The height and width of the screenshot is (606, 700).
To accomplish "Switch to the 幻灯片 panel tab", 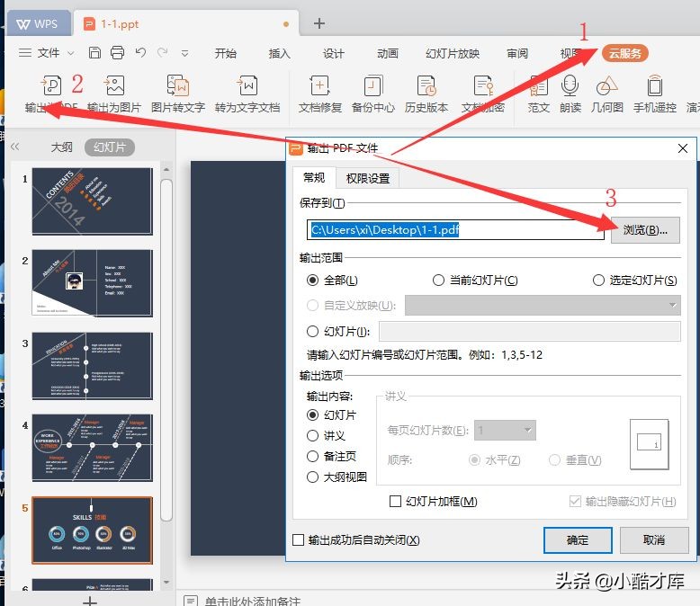I will 110,147.
